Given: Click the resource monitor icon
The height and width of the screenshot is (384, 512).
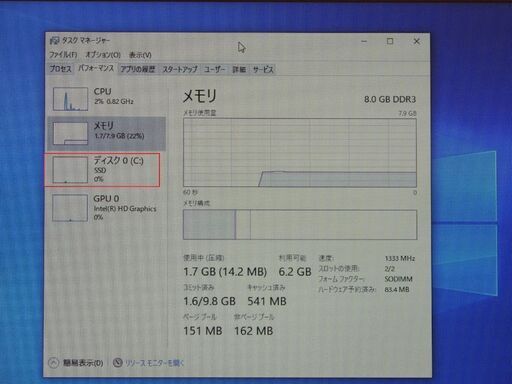Looking at the screenshot, I should click(x=117, y=362).
